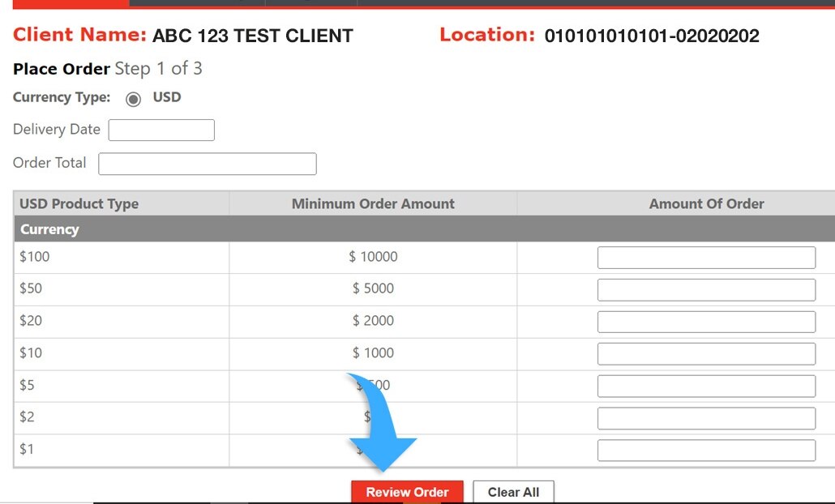Click the Minimum Order Amount column header
Image resolution: width=835 pixels, height=504 pixels.
pos(373,203)
